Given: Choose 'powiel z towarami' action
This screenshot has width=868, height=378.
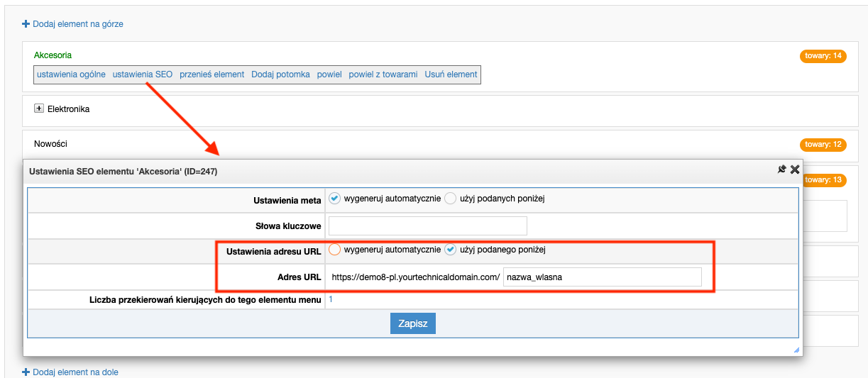Looking at the screenshot, I should (x=383, y=74).
